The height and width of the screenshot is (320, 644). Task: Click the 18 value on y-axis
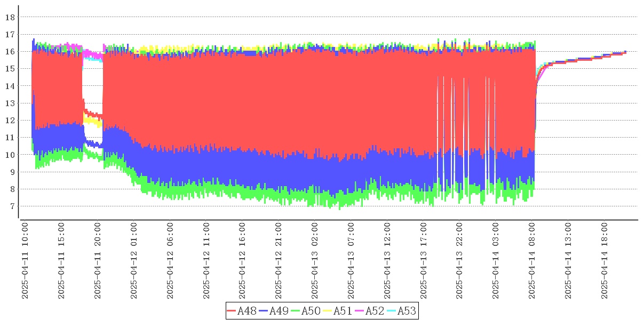9,17
